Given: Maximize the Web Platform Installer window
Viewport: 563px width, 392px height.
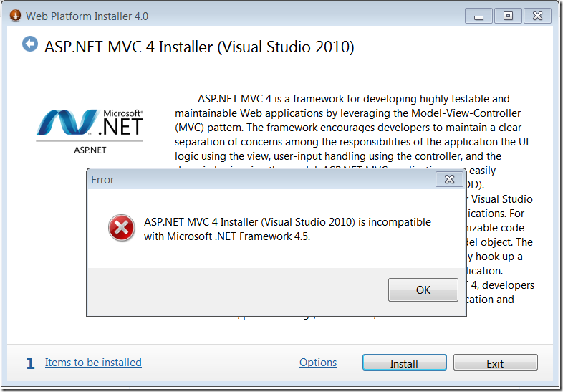Looking at the screenshot, I should pos(508,16).
